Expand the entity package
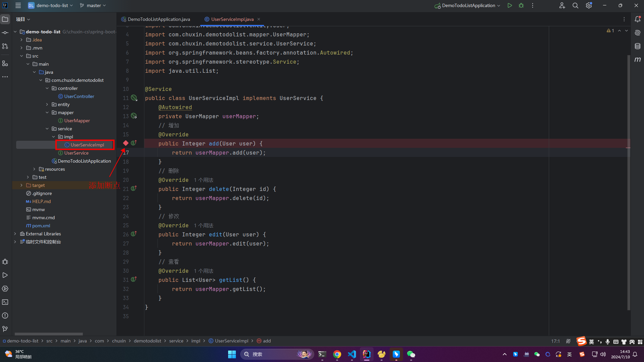644x362 pixels. pos(47,104)
